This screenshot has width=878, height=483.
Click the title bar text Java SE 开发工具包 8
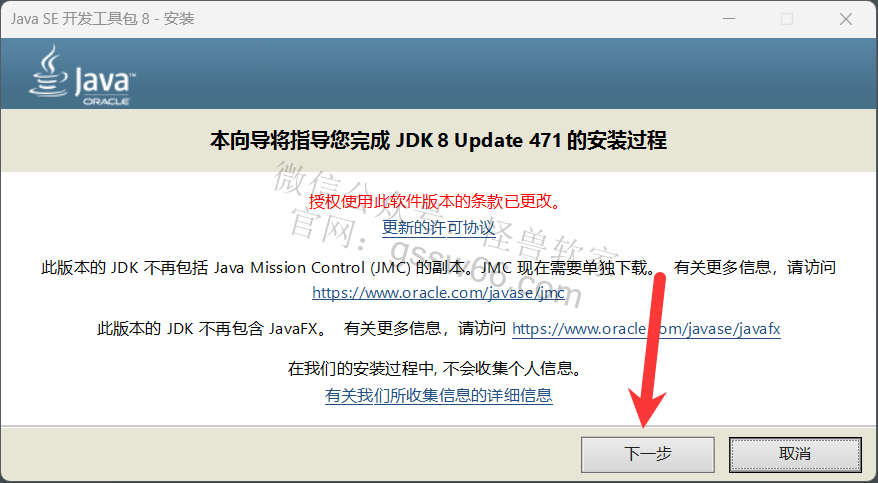click(102, 18)
